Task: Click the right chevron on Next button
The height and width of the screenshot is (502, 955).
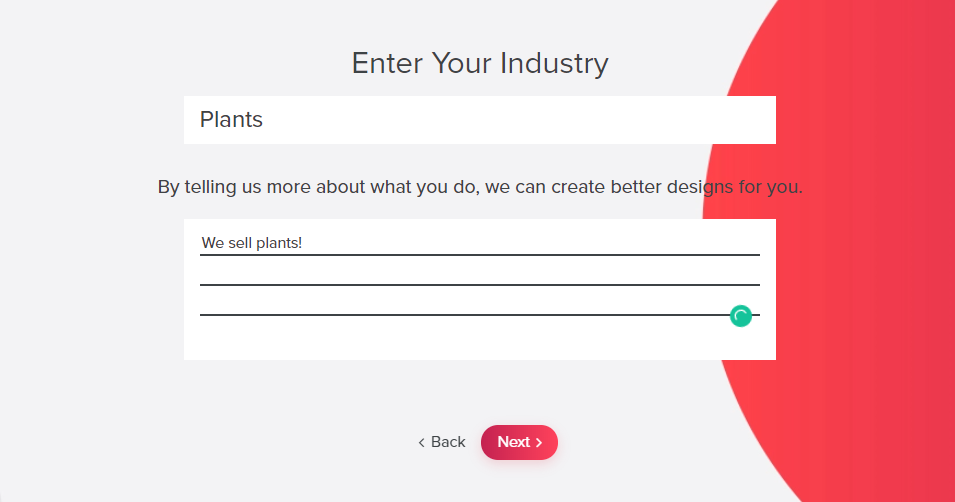Action: tap(539, 442)
